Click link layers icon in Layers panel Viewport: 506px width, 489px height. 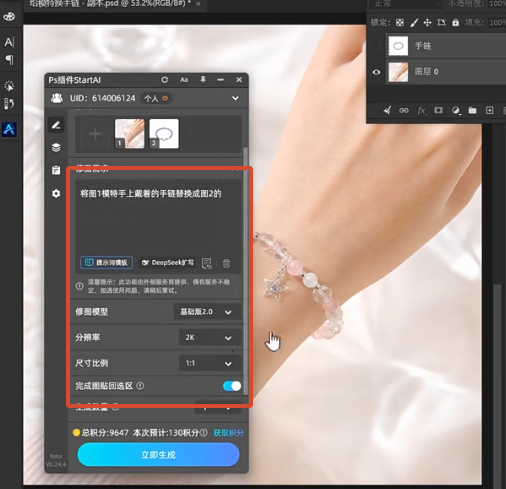(x=404, y=110)
